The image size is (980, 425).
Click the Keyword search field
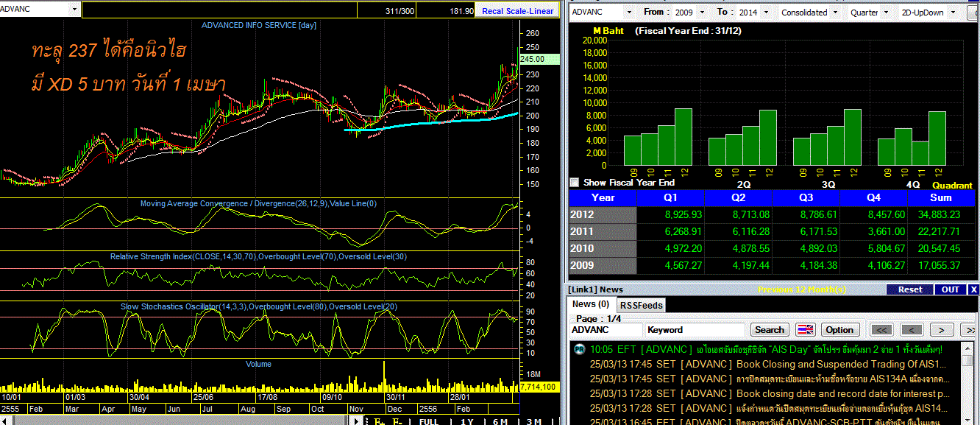click(695, 330)
